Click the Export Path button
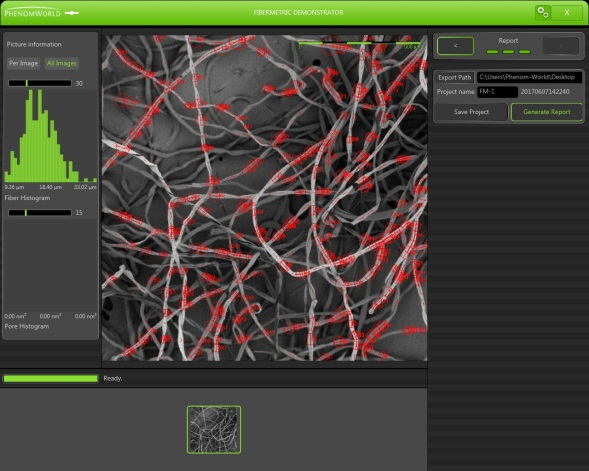The image size is (589, 471). [x=455, y=77]
